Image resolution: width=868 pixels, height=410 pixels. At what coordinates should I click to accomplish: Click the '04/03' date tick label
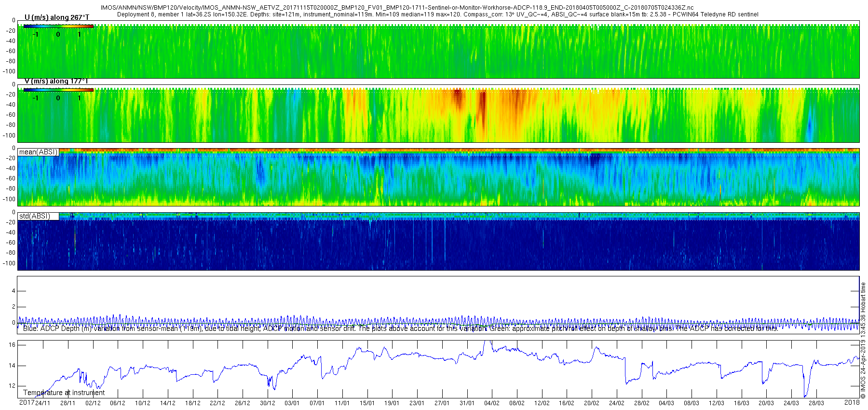click(666, 403)
